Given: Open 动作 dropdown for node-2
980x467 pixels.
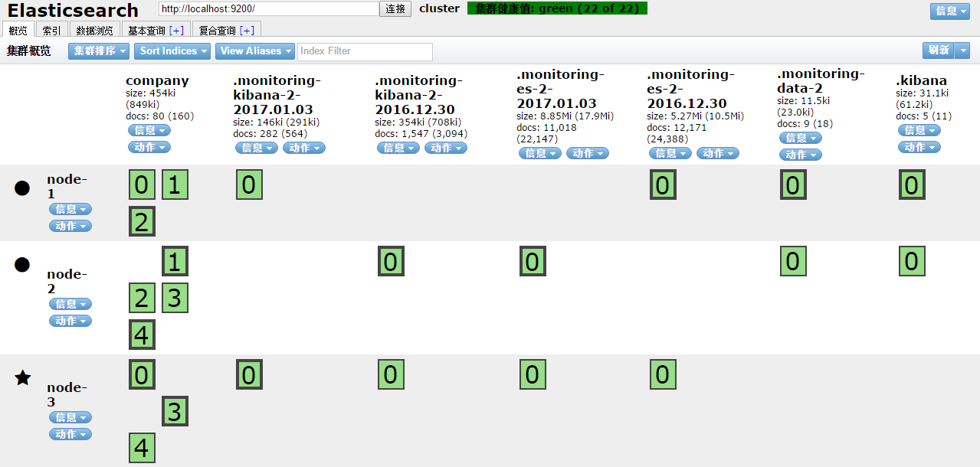Looking at the screenshot, I should (70, 321).
